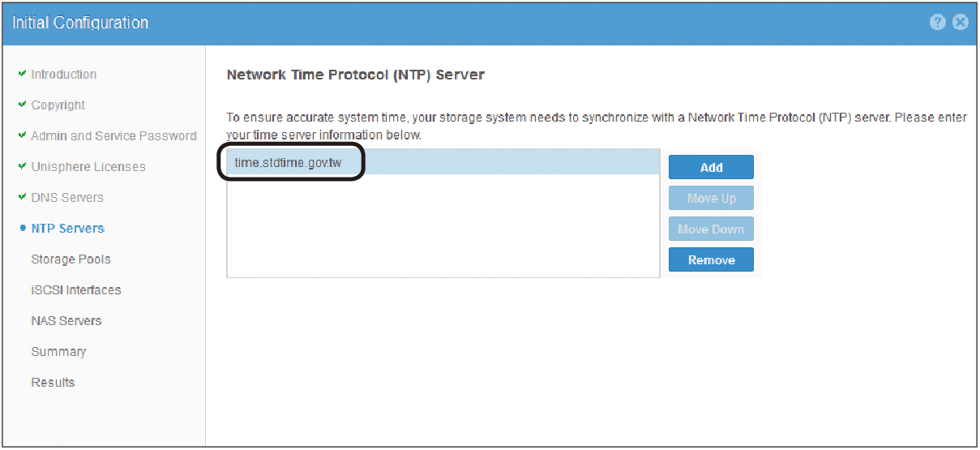Select the time.stdtime.gov.tw server entry
The width and height of the screenshot is (980, 450).
[443, 163]
